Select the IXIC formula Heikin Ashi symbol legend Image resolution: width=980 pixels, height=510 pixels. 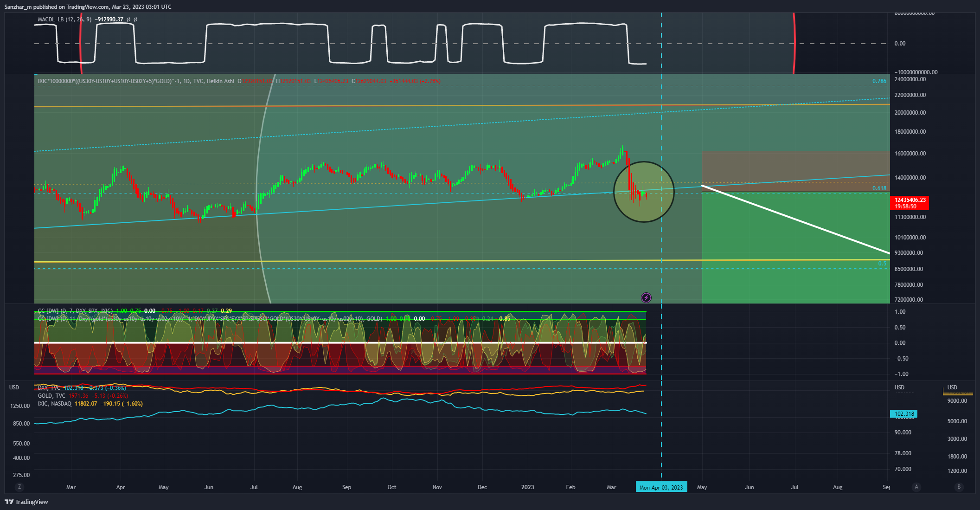click(136, 81)
